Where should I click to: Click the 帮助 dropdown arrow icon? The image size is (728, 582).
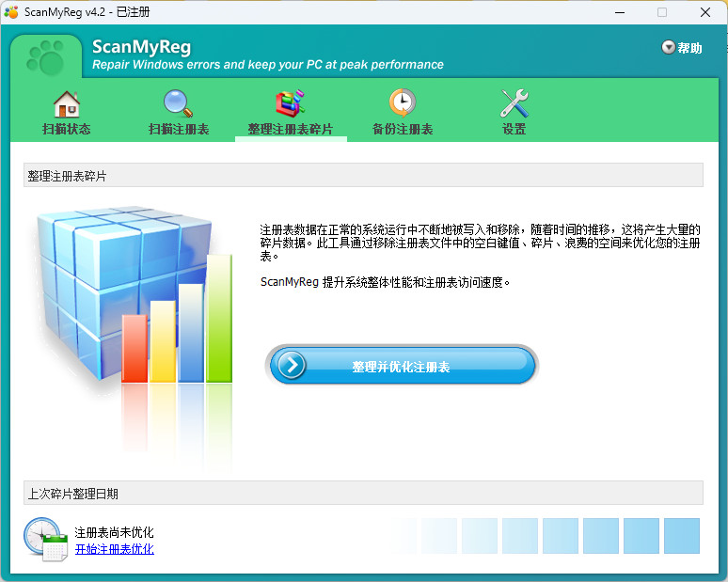[x=668, y=47]
